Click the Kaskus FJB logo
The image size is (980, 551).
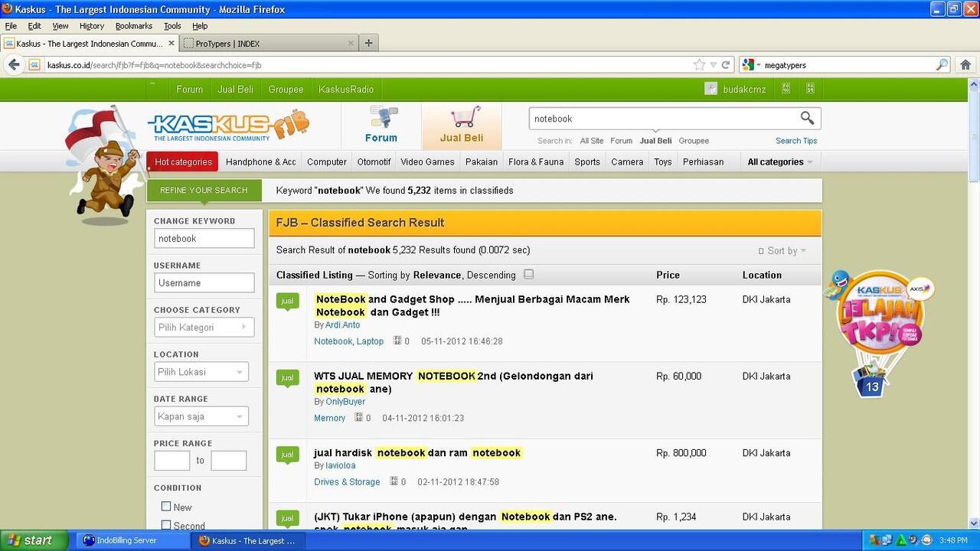(228, 126)
